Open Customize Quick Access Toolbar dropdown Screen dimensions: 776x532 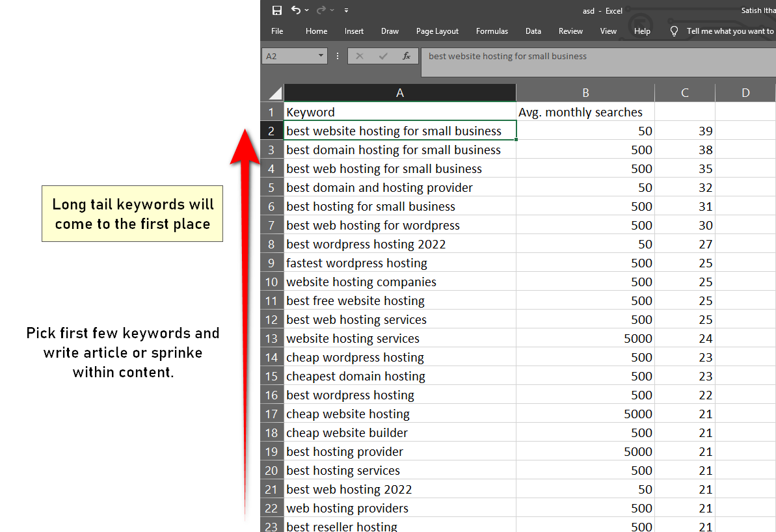pyautogui.click(x=347, y=10)
